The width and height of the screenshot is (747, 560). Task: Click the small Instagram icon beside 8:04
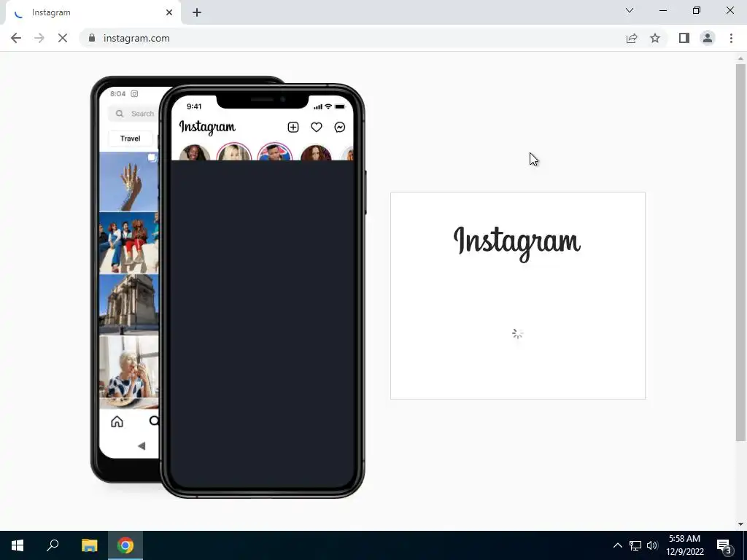pyautogui.click(x=134, y=94)
